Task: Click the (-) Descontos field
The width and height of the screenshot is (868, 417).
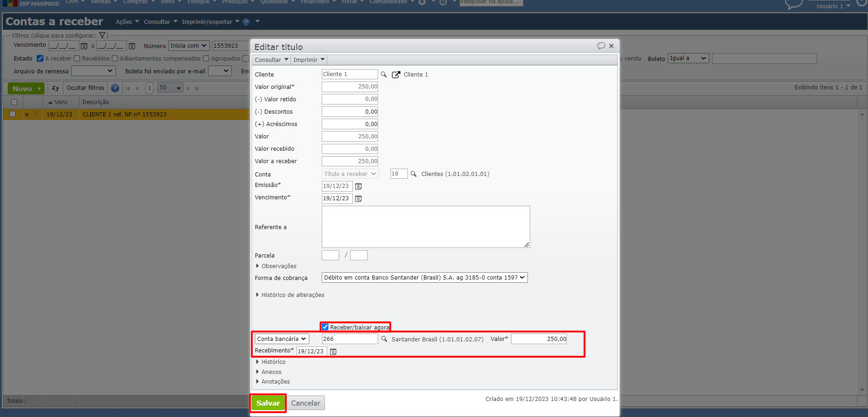Action: coord(350,111)
